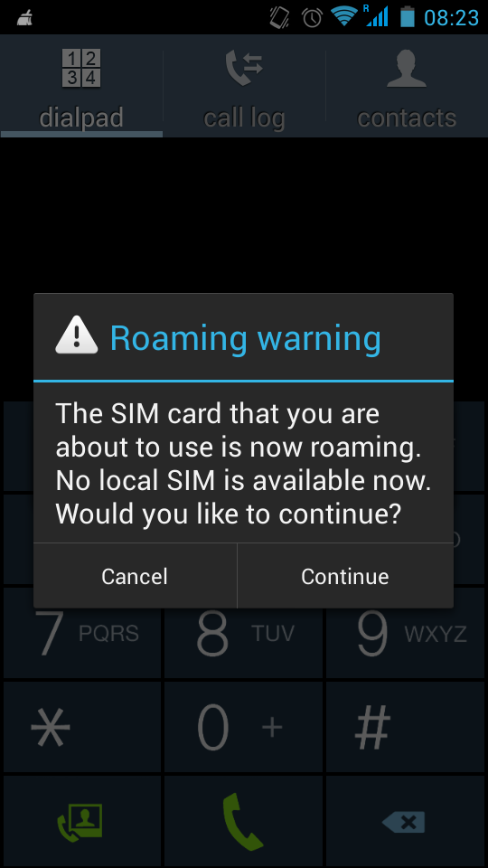Tap the 9 WXYZ key
Viewport: 488px width, 868px height.
[x=406, y=633]
